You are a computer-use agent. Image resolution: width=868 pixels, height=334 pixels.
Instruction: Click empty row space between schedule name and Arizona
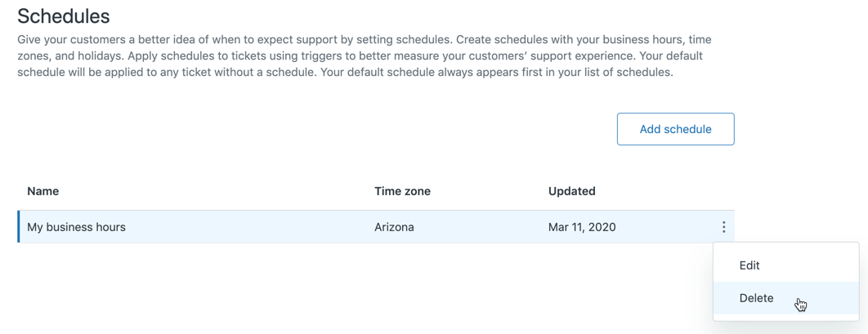click(x=245, y=227)
